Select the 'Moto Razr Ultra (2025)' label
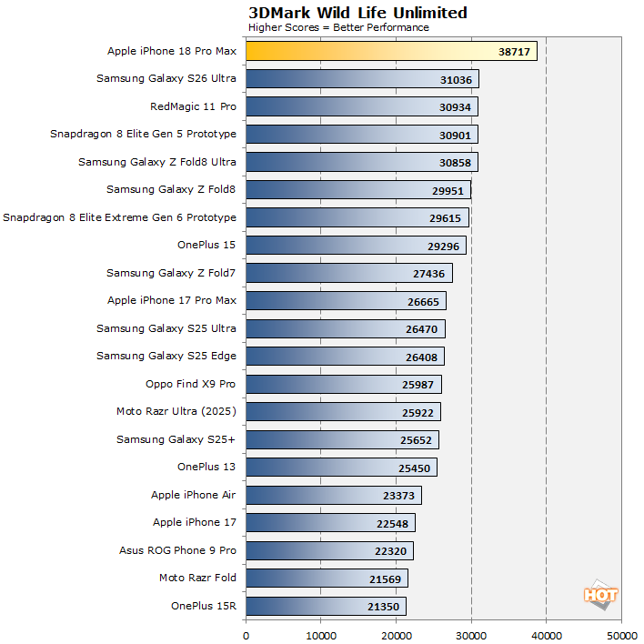 click(x=176, y=411)
